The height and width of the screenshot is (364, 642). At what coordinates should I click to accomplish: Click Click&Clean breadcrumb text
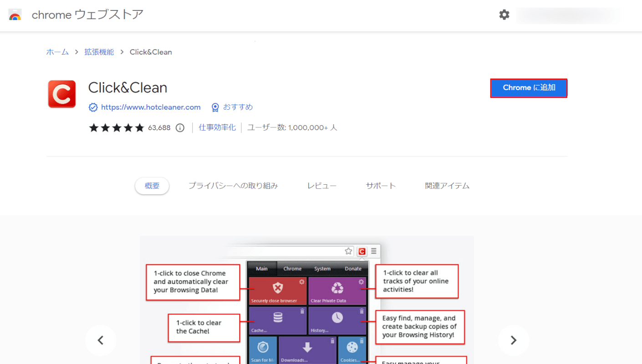[x=151, y=52]
